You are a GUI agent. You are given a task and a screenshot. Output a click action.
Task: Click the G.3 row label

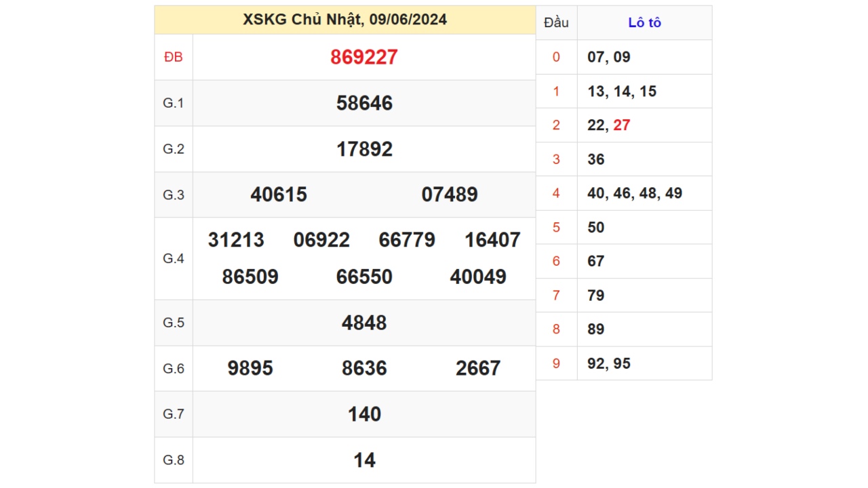174,195
